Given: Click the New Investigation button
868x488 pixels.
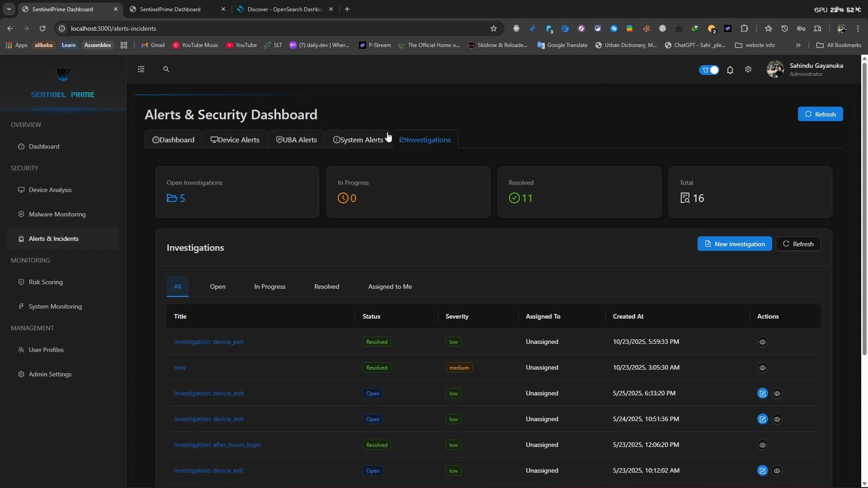Looking at the screenshot, I should tap(734, 244).
